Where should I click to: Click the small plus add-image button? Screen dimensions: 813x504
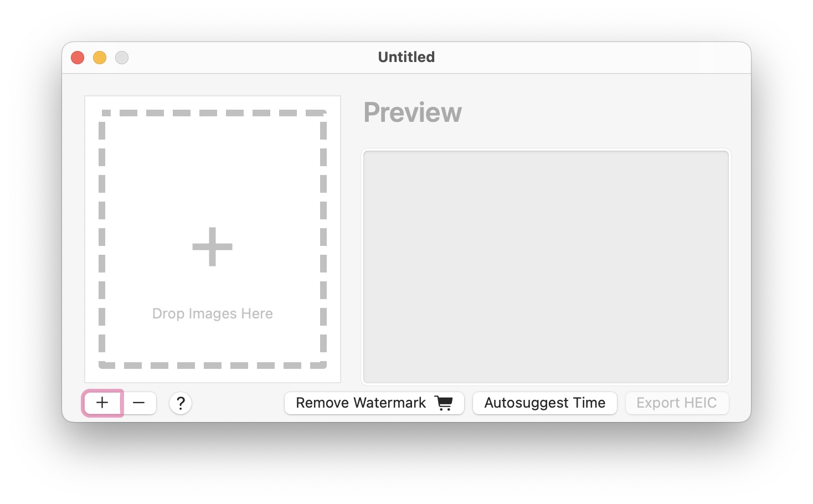pyautogui.click(x=102, y=403)
